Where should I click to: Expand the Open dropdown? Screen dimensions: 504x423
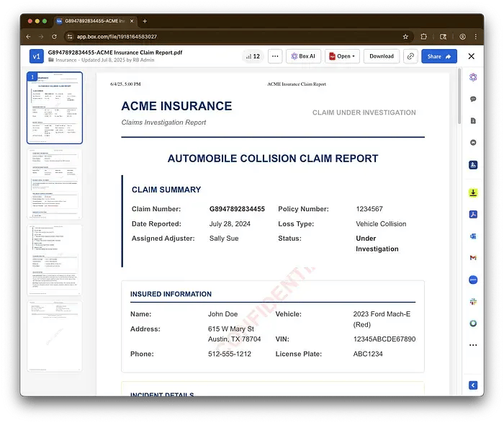point(342,56)
